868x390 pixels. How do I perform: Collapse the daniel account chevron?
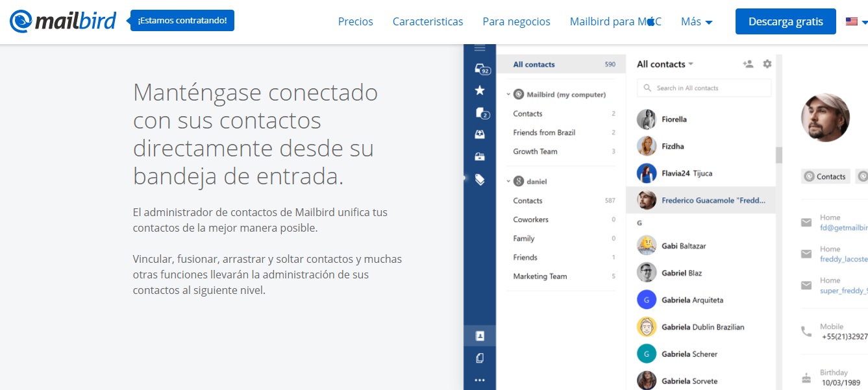508,181
